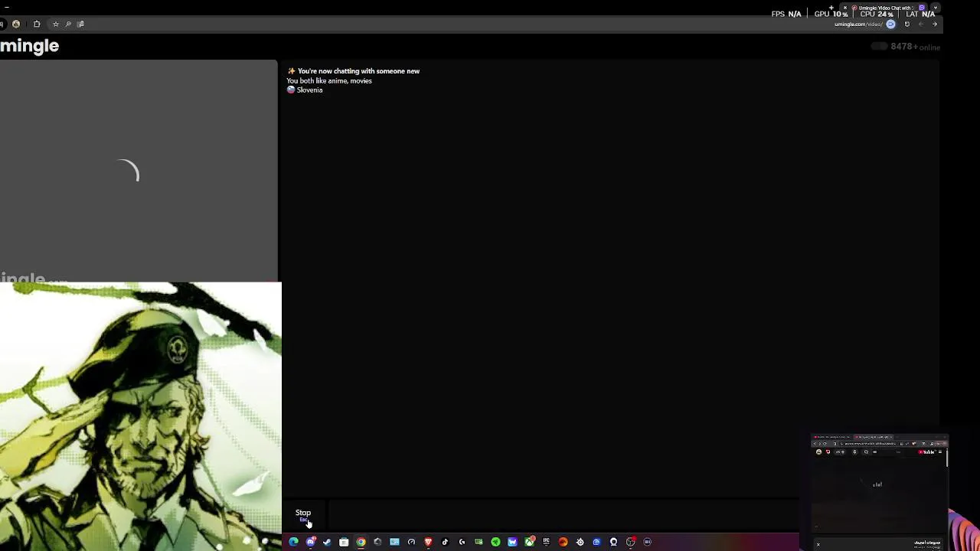Click the browser reload icon
The image size is (980, 551).
(x=907, y=24)
